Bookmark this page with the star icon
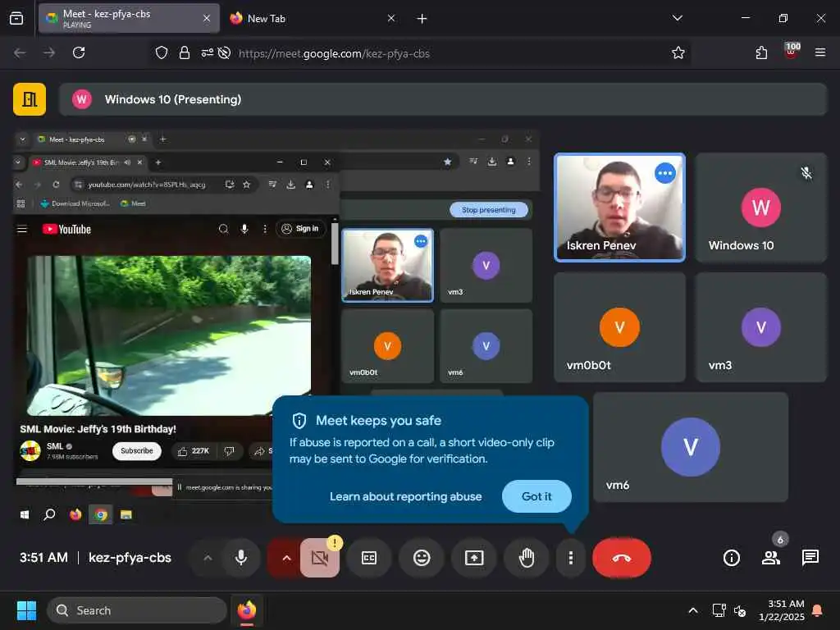The height and width of the screenshot is (630, 840). pos(678,52)
